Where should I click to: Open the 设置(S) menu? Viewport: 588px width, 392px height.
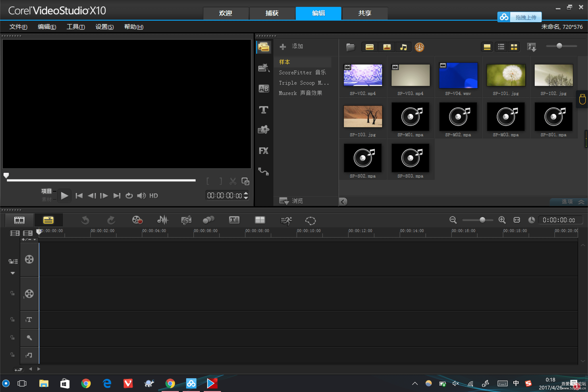(104, 27)
